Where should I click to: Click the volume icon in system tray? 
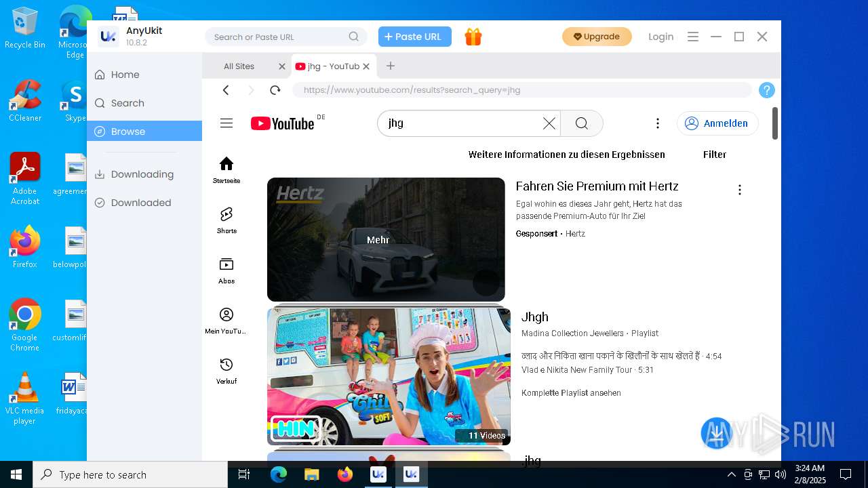[781, 474]
